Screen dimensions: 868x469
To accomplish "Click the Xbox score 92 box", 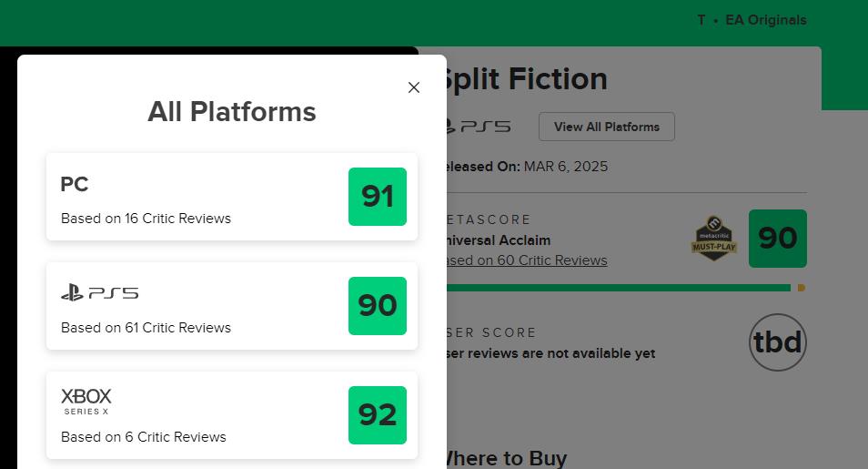I will (x=377, y=415).
